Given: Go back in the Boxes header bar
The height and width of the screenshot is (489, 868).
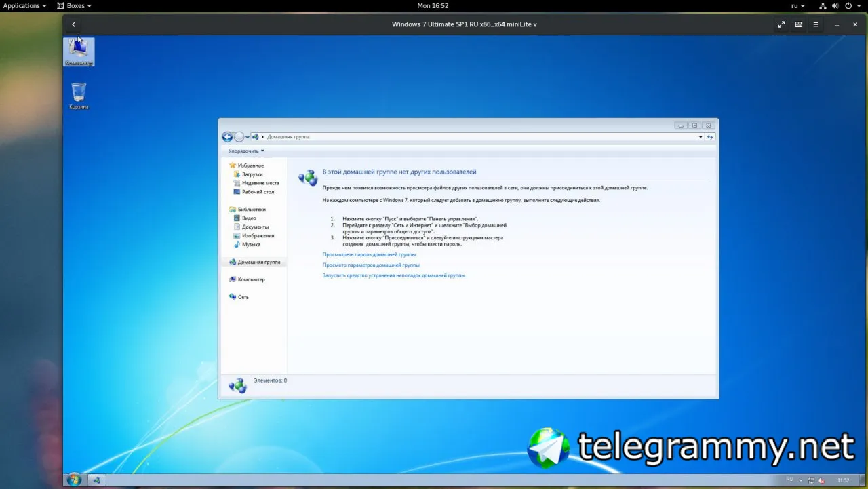Looking at the screenshot, I should [x=74, y=24].
